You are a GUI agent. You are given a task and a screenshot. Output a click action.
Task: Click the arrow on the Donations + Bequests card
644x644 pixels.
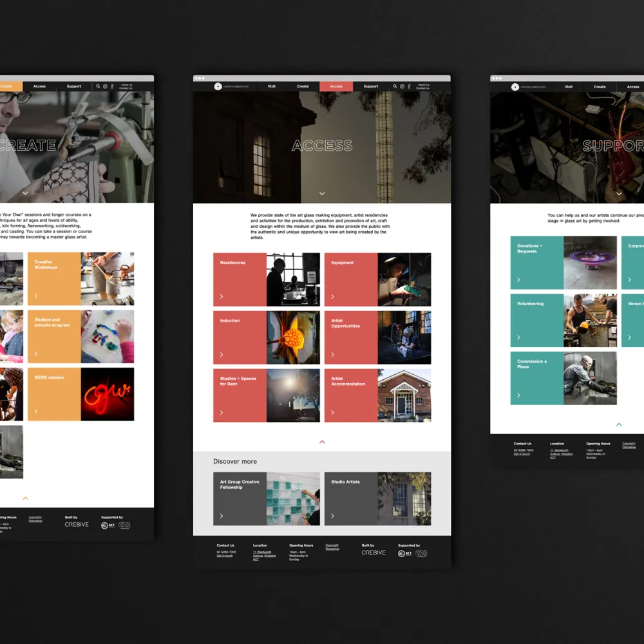[518, 279]
